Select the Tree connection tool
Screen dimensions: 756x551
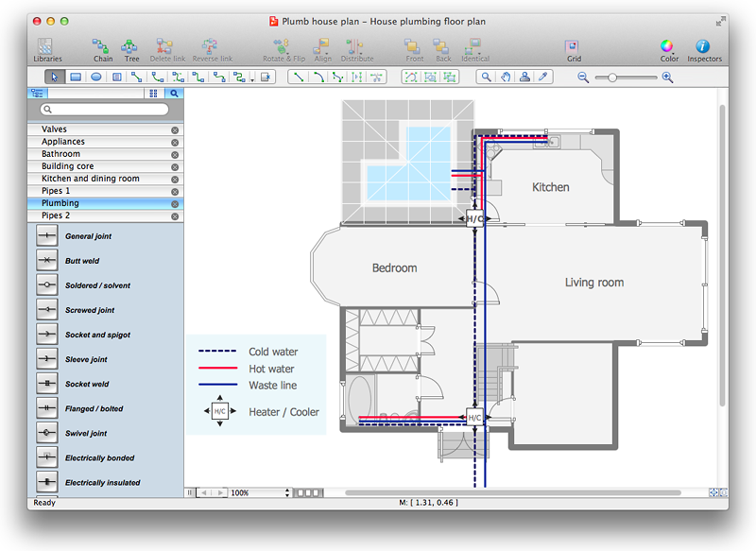130,49
